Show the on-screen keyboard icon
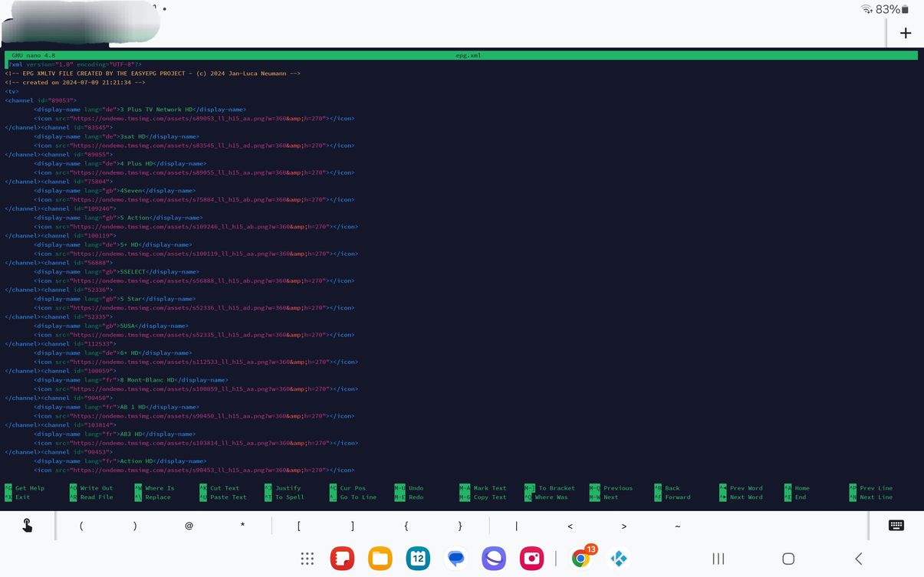The width and height of the screenshot is (924, 577). coord(896,526)
